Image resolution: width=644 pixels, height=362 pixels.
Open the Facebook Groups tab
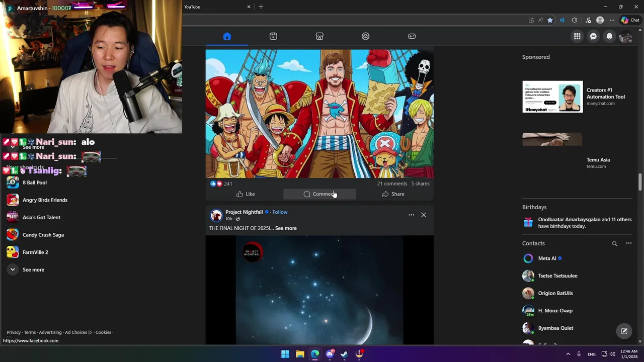pyautogui.click(x=366, y=36)
